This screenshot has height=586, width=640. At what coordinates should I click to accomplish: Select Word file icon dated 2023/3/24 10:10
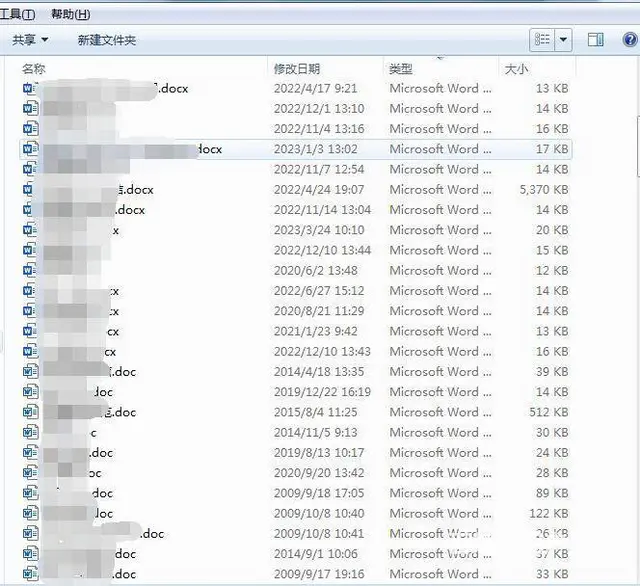tap(30, 230)
